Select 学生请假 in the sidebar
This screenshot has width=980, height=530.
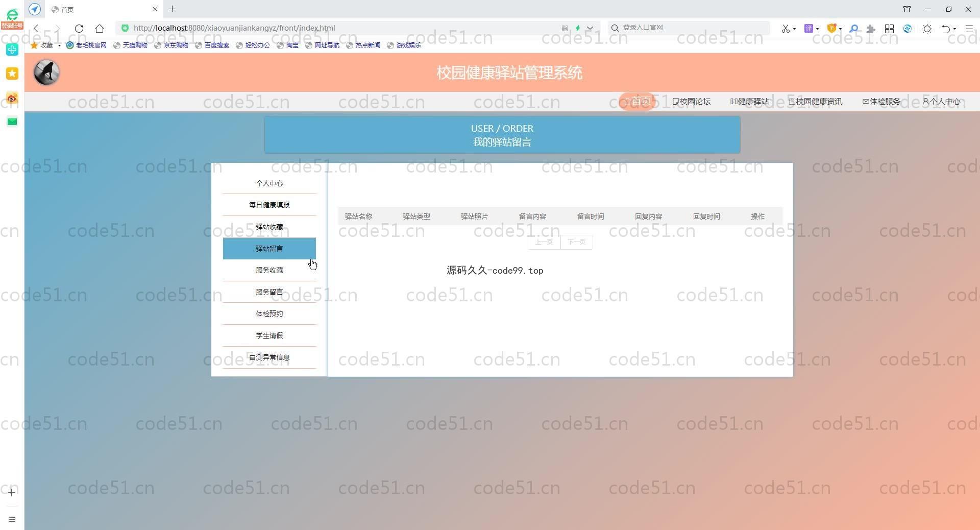click(269, 335)
